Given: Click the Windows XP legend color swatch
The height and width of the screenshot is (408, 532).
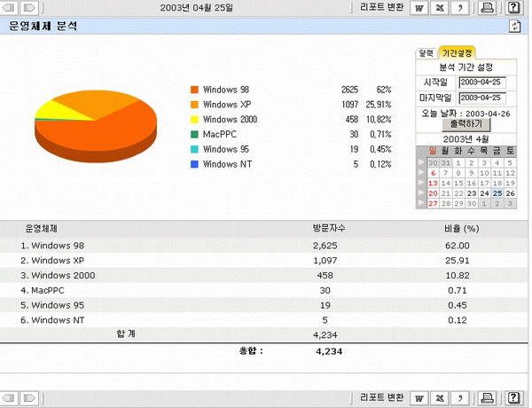Looking at the screenshot, I should 194,105.
